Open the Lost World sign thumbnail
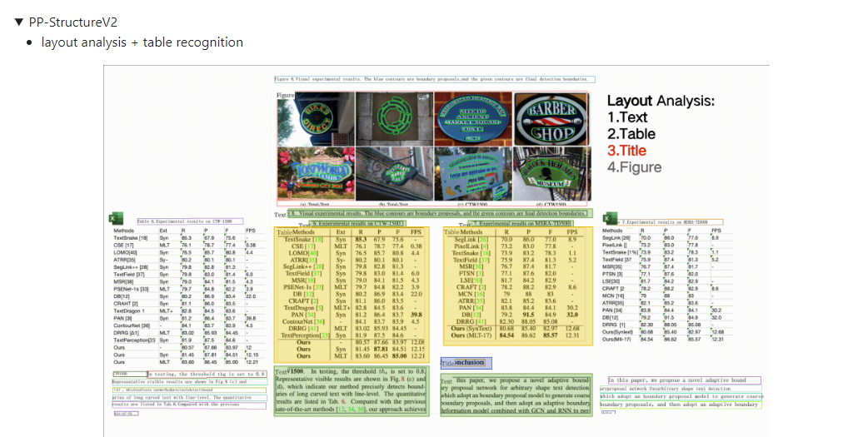The height and width of the screenshot is (437, 868). pyautogui.click(x=316, y=174)
